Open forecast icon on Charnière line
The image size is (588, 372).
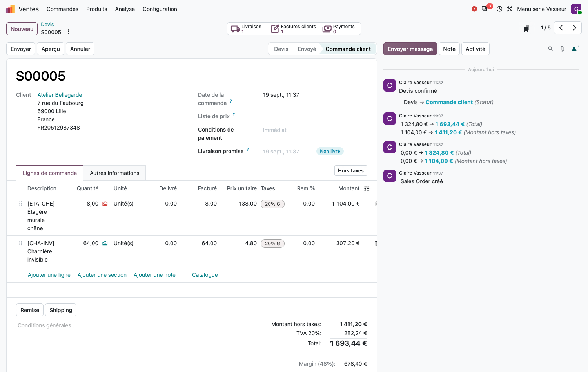point(105,243)
